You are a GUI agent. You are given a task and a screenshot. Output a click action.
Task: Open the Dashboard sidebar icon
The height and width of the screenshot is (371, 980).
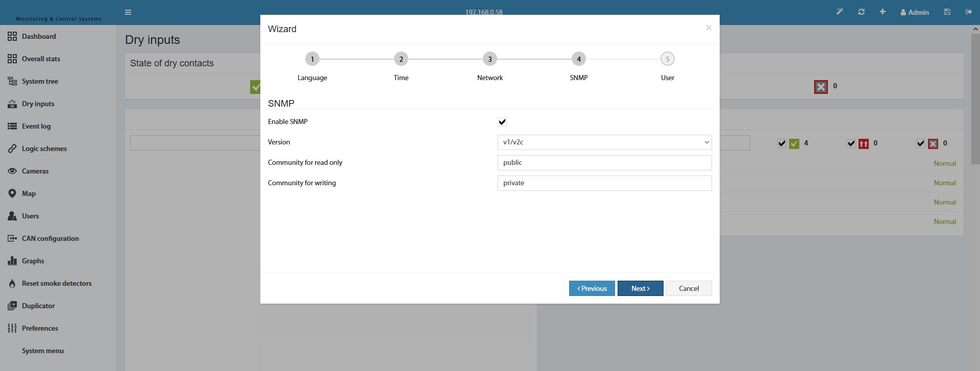pyautogui.click(x=12, y=36)
